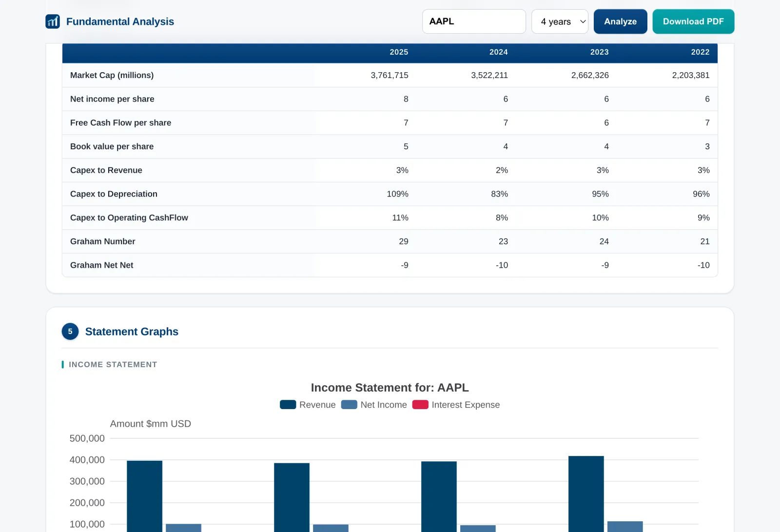Select the 2,203,381 market cap value
780x532 pixels.
[x=691, y=75]
